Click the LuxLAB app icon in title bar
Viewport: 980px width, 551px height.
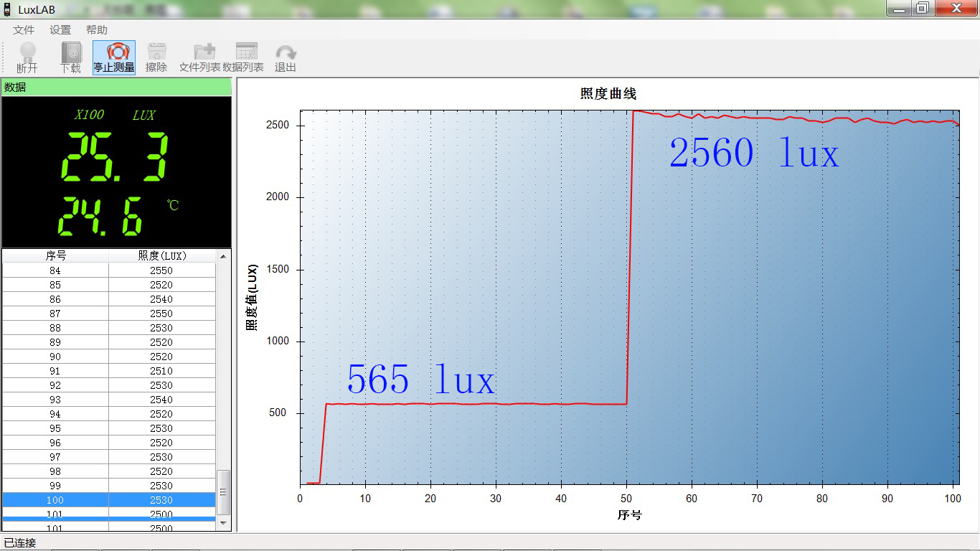coord(8,9)
